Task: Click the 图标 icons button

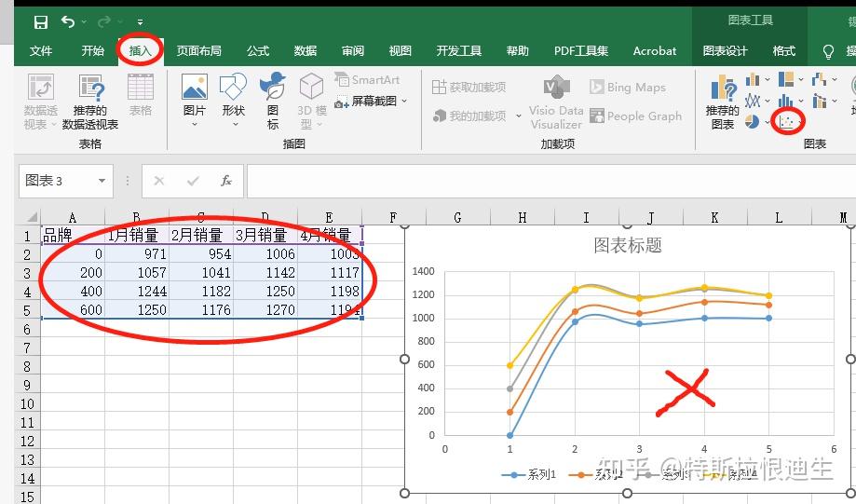Action: click(x=272, y=101)
